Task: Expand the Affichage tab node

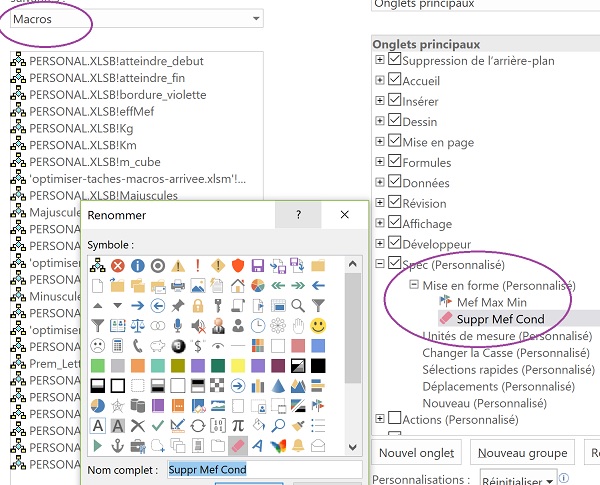Action: coord(380,223)
